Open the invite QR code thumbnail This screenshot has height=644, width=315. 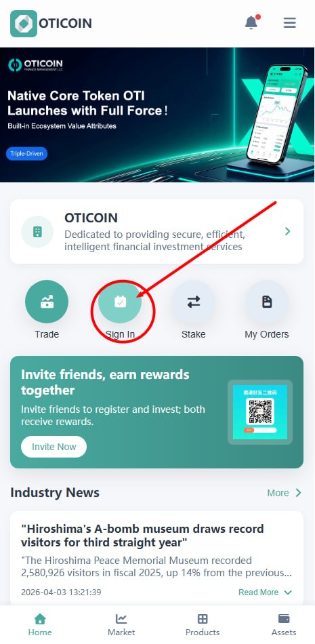260,412
